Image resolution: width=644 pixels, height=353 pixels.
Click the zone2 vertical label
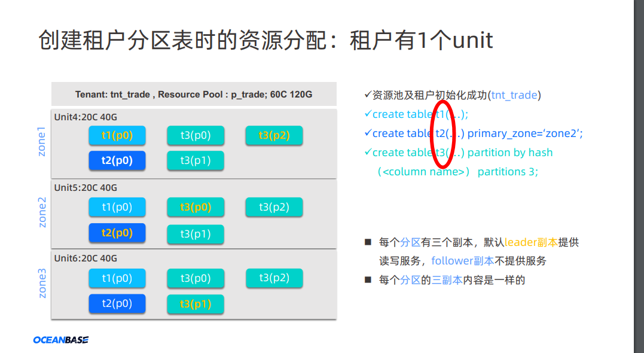pyautogui.click(x=41, y=212)
